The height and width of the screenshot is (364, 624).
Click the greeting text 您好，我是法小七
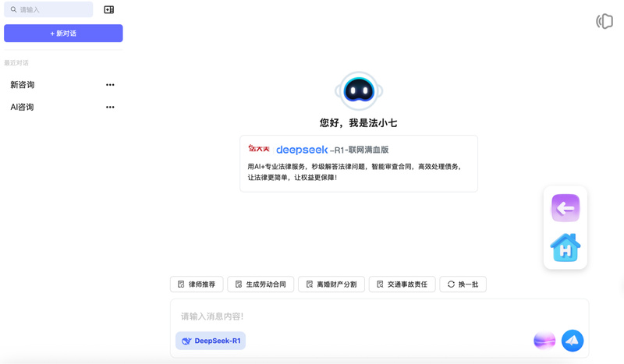tap(359, 123)
